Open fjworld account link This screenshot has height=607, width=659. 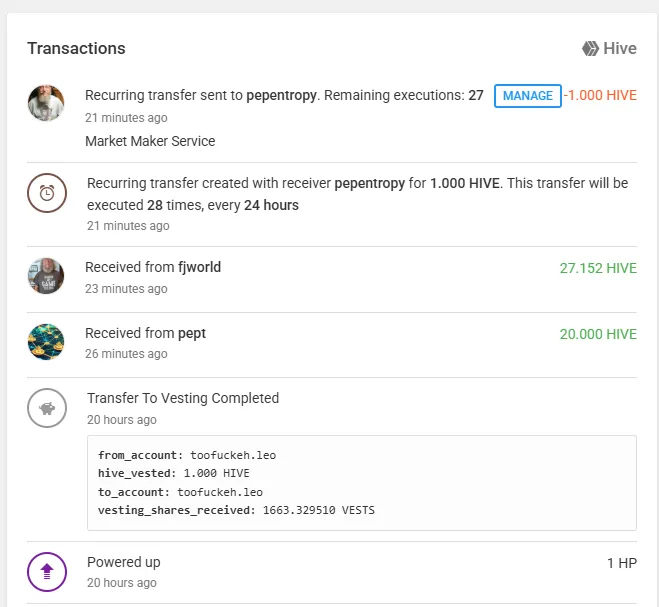click(x=199, y=267)
